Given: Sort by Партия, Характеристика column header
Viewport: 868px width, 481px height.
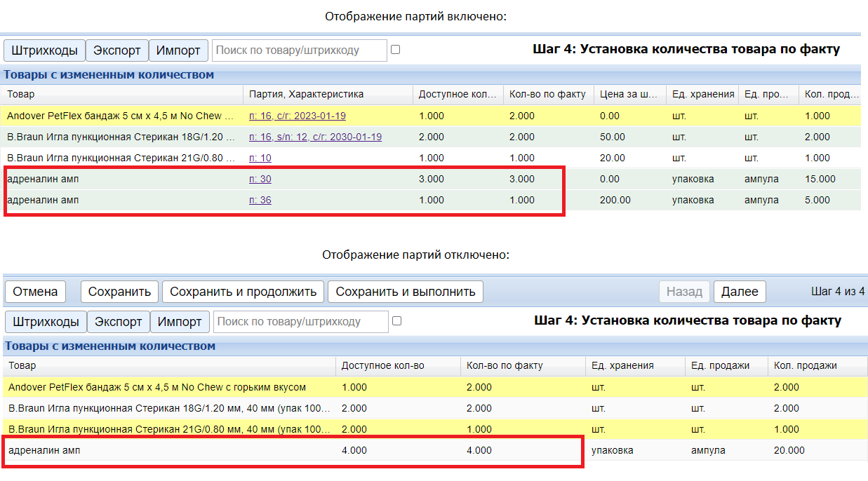Looking at the screenshot, I should pos(306,95).
